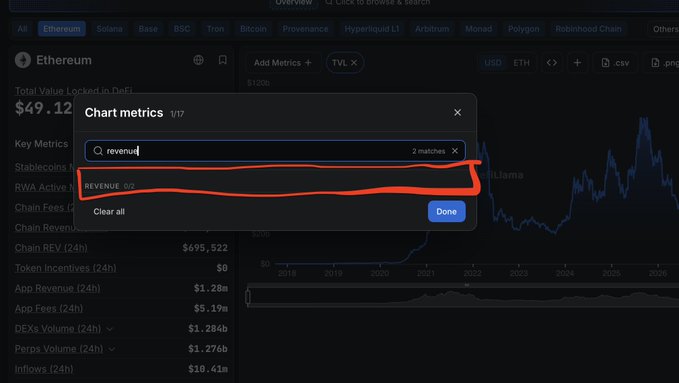679x383 pixels.
Task: Expand the Perps Volume (24h) chevron
Action: point(112,349)
